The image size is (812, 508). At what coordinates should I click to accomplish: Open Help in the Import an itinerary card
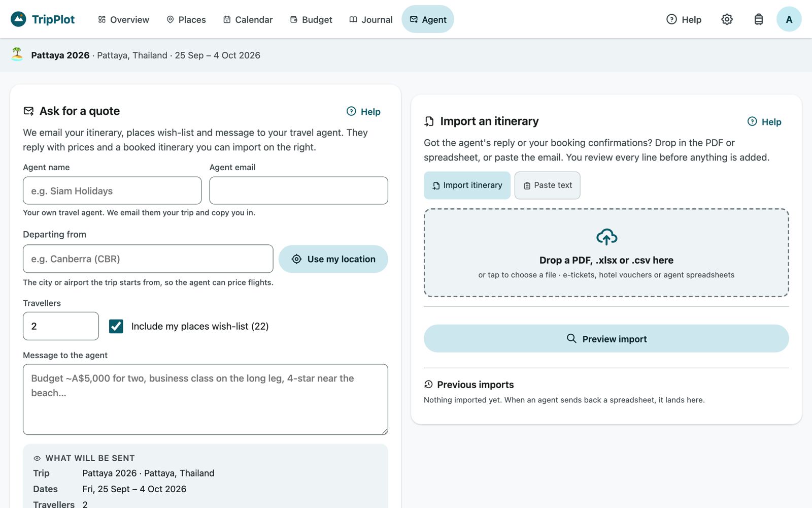click(764, 121)
